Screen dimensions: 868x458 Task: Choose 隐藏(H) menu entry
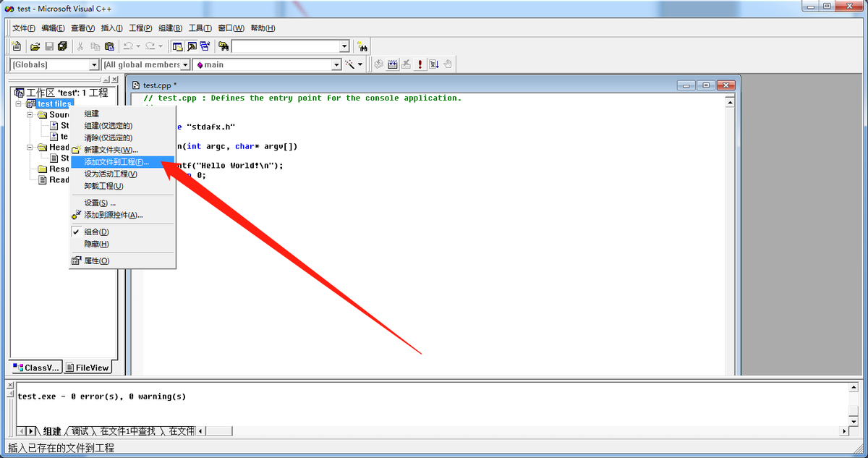(122, 244)
